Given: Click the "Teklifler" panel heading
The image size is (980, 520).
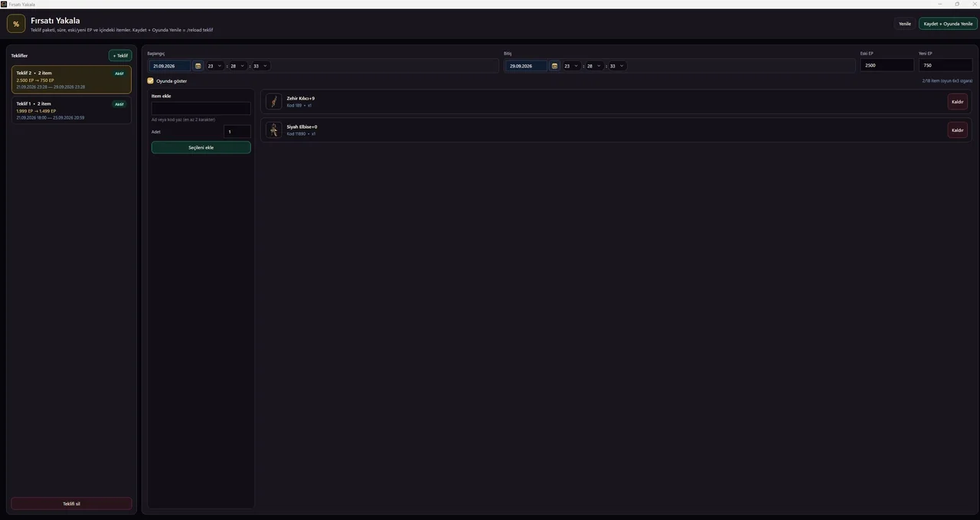Looking at the screenshot, I should pyautogui.click(x=19, y=56).
